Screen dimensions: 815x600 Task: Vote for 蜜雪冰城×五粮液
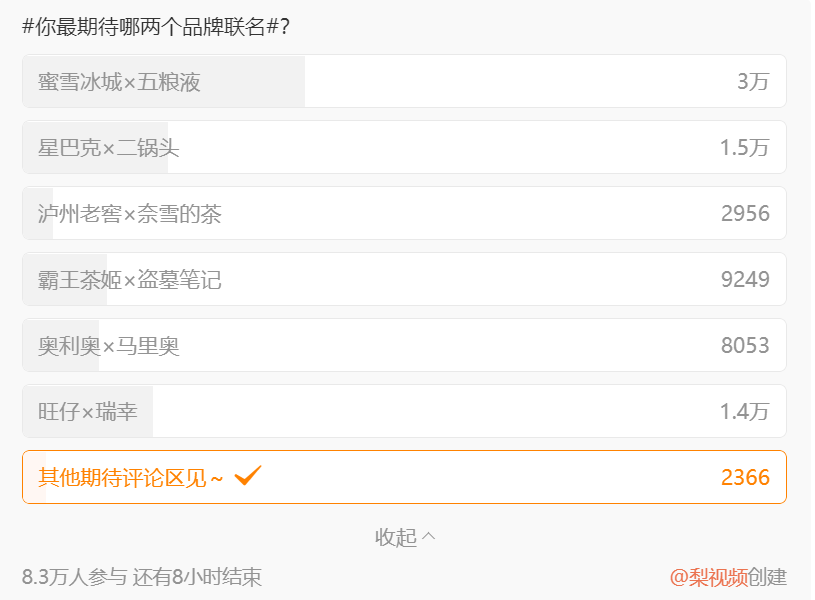click(x=120, y=82)
